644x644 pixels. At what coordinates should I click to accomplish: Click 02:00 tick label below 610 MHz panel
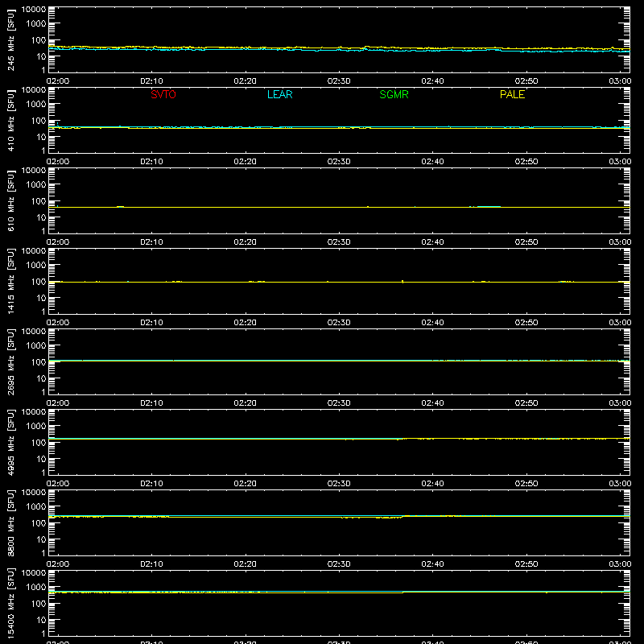(x=58, y=242)
